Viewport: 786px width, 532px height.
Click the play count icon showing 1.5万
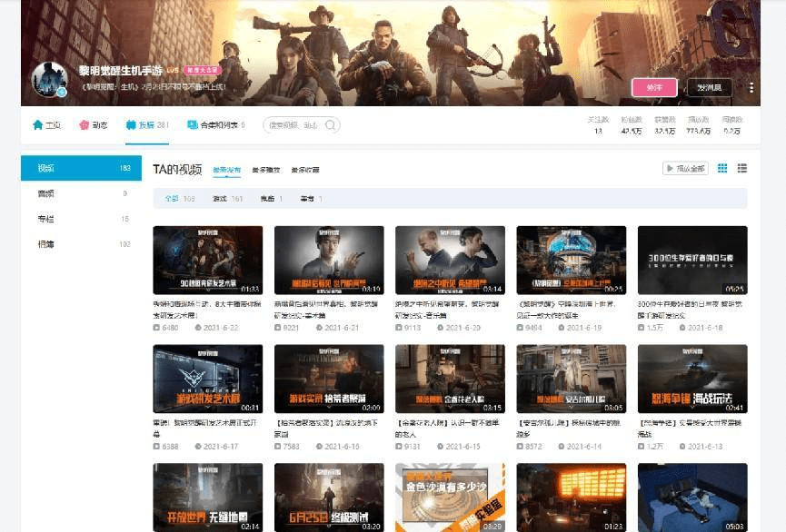click(642, 328)
